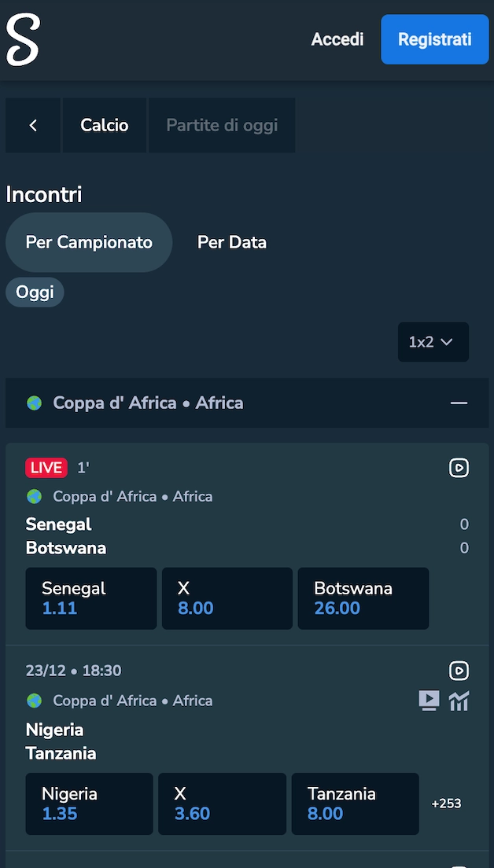Open the statistics chart icon for Nigeria match

(459, 701)
